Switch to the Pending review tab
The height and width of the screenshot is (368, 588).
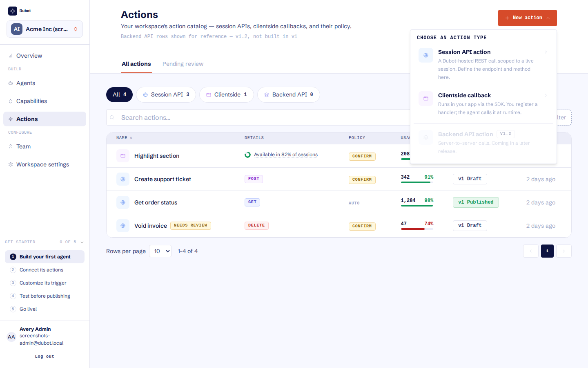tap(183, 64)
